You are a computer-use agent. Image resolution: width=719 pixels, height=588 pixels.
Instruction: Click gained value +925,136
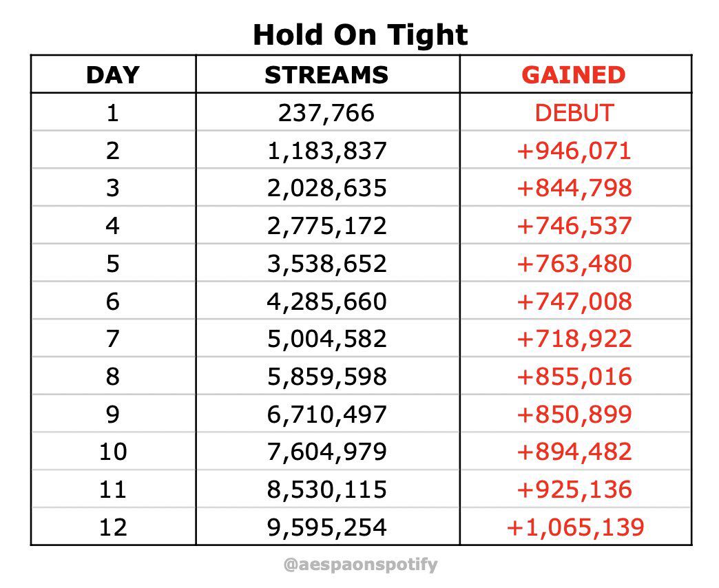pos(574,490)
